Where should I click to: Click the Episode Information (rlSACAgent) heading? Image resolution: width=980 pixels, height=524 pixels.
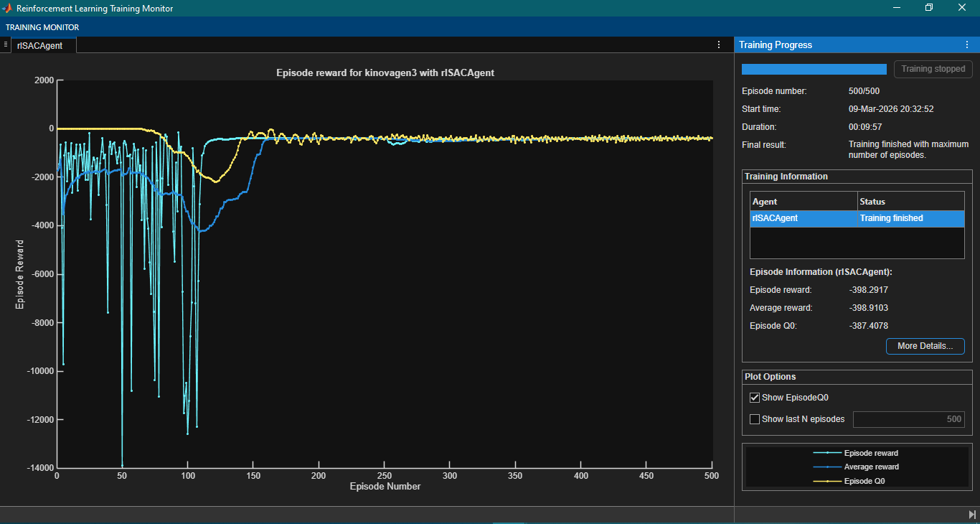point(821,272)
